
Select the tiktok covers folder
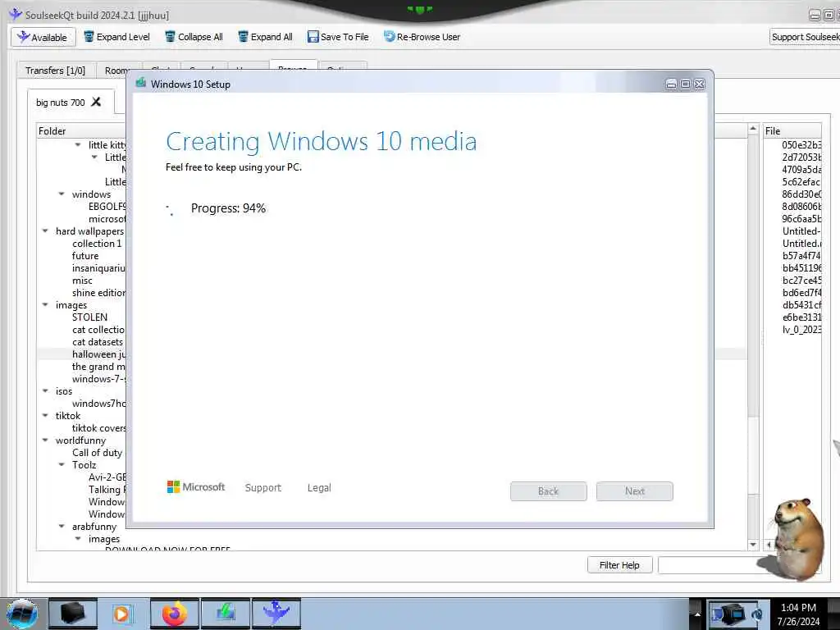click(x=98, y=428)
